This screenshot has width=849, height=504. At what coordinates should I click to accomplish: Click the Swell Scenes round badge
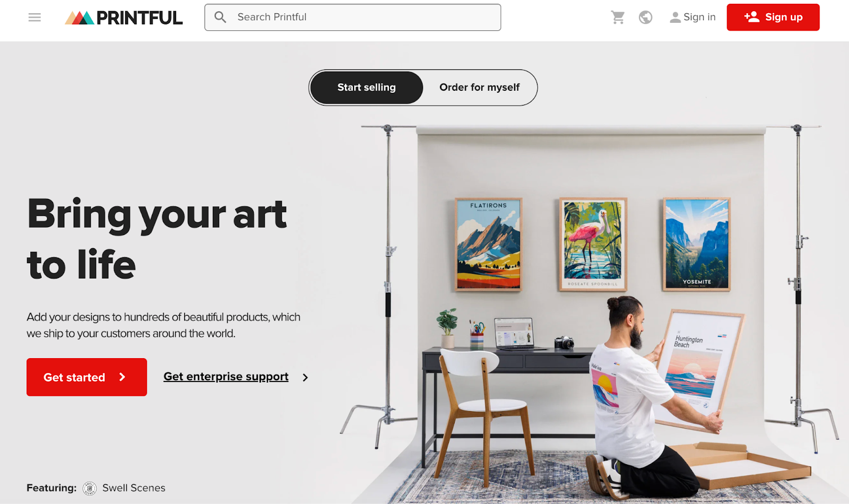click(x=90, y=488)
